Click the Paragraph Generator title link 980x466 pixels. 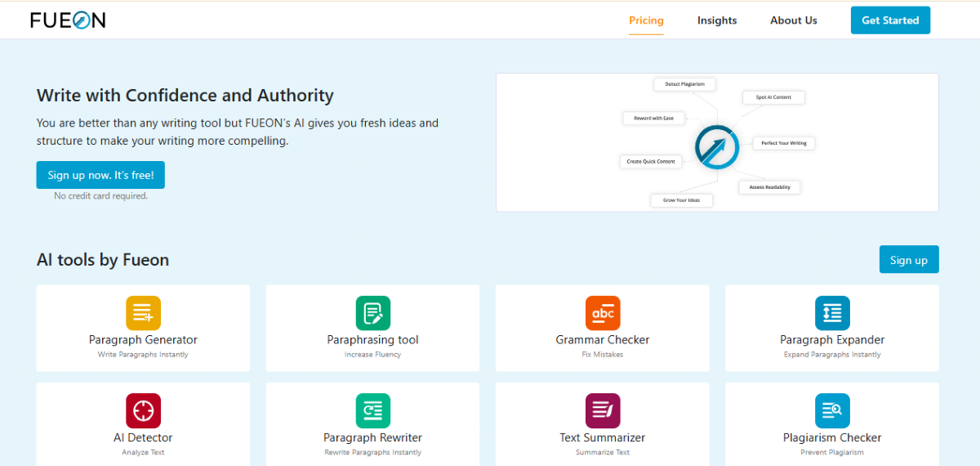[x=143, y=340]
